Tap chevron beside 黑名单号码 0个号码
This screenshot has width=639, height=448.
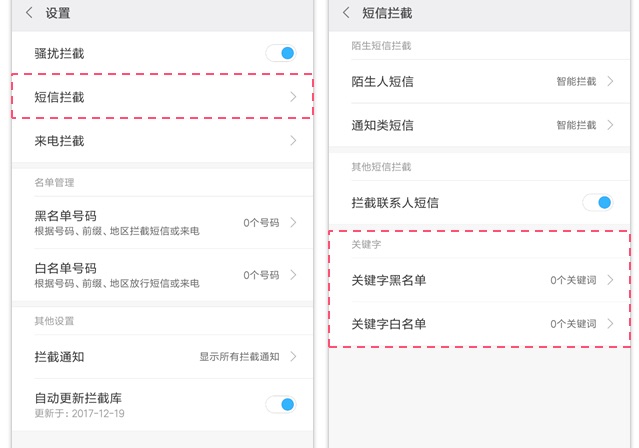tap(293, 223)
